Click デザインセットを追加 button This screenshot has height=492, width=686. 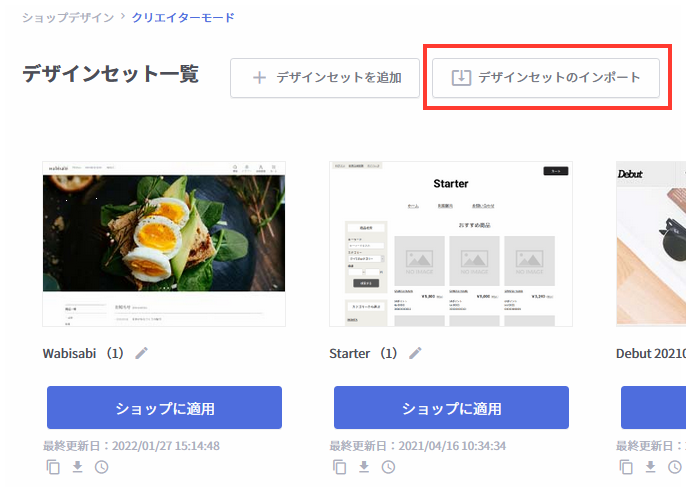325,78
